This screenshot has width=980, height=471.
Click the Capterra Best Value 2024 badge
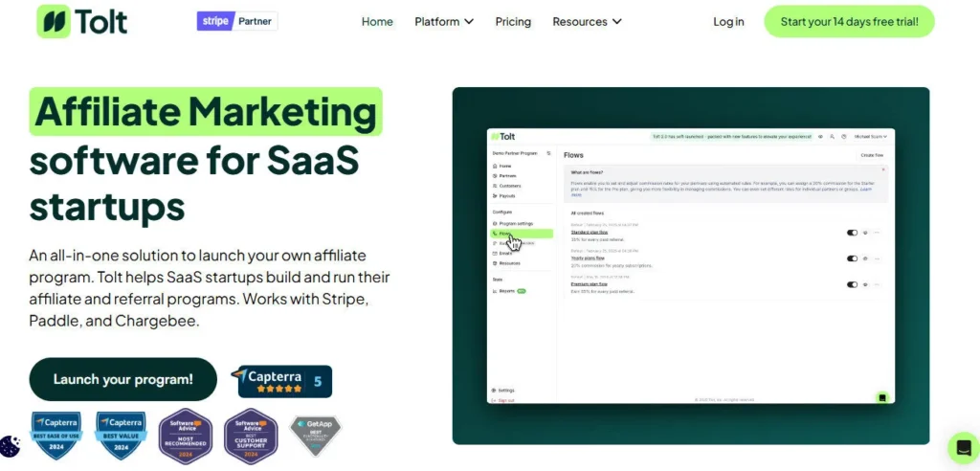121,437
